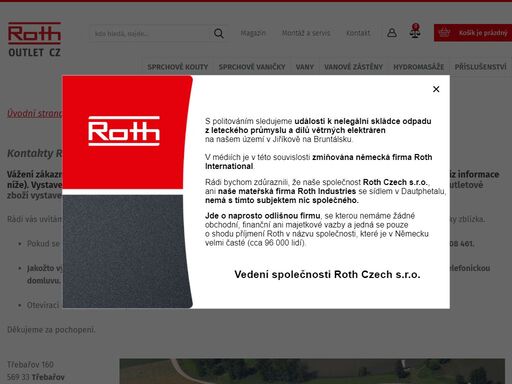Open the Montáž a servis link

click(x=306, y=33)
